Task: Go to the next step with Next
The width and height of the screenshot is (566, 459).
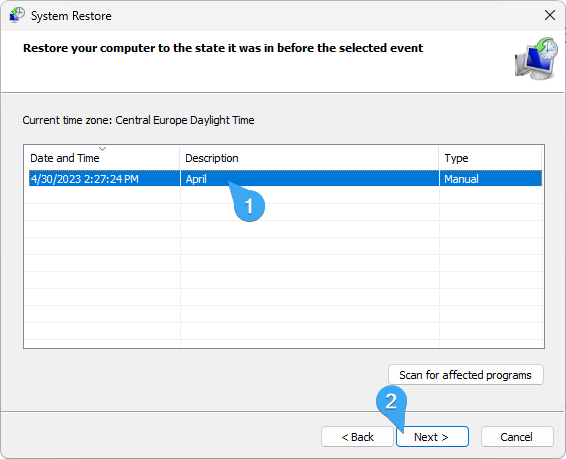Action: pyautogui.click(x=432, y=437)
